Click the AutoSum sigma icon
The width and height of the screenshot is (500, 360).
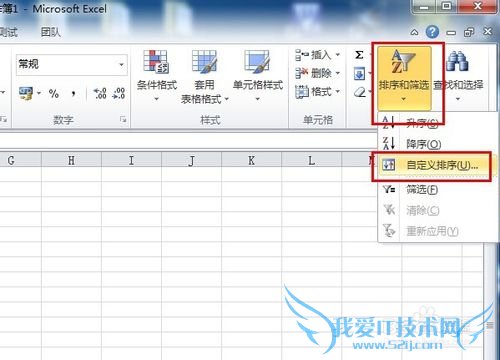click(359, 55)
